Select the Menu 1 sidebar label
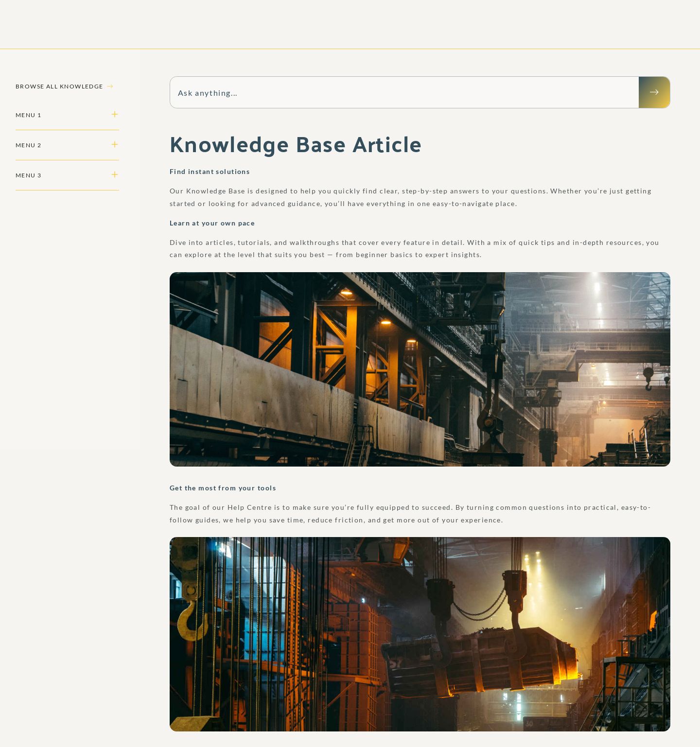 point(28,115)
